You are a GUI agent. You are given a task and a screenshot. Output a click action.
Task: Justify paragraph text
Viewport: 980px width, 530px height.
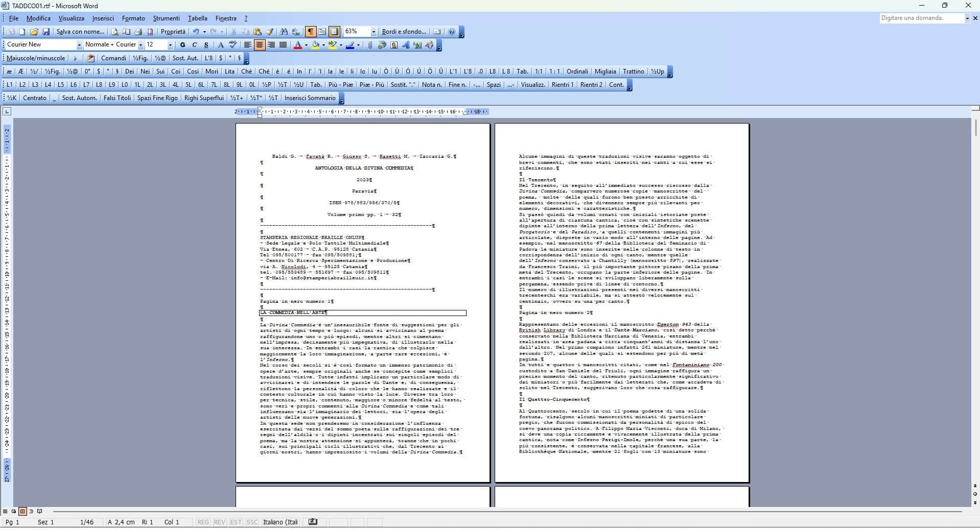click(283, 45)
